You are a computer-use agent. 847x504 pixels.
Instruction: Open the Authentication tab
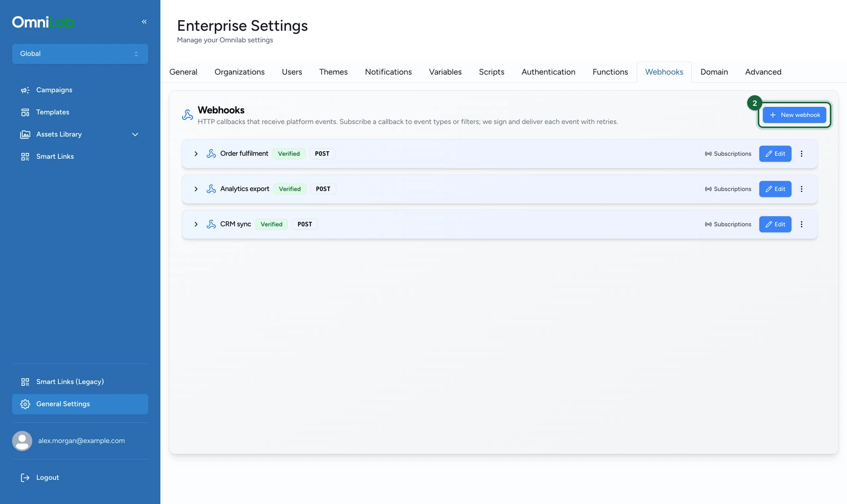coord(548,72)
